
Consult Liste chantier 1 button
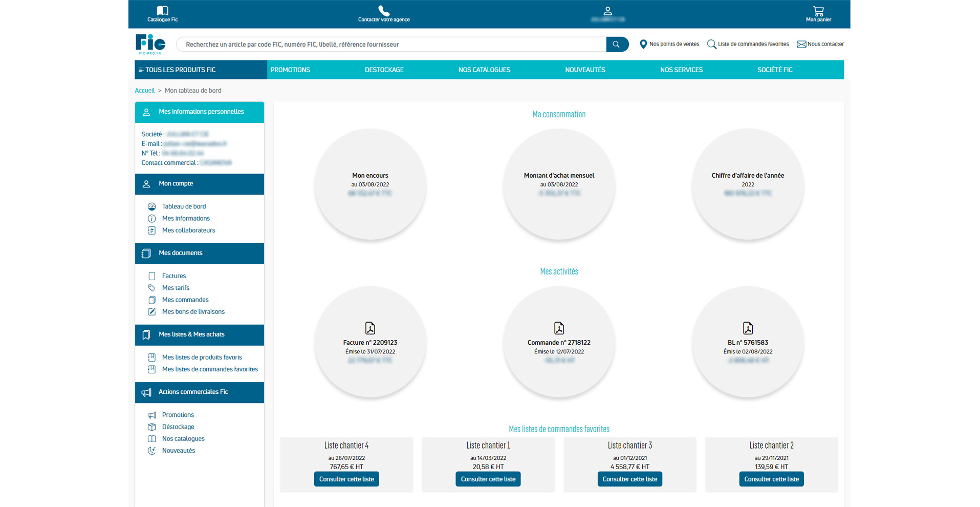[x=488, y=479]
